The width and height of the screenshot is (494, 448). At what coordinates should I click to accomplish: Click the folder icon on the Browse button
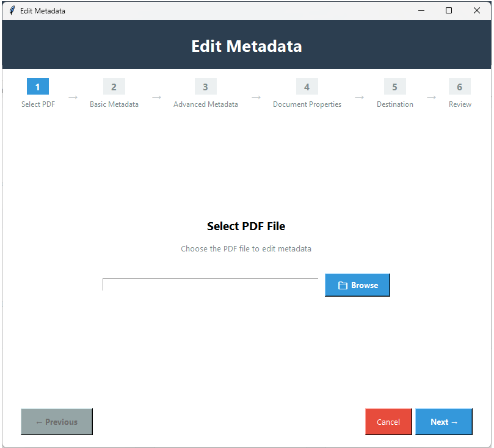342,285
